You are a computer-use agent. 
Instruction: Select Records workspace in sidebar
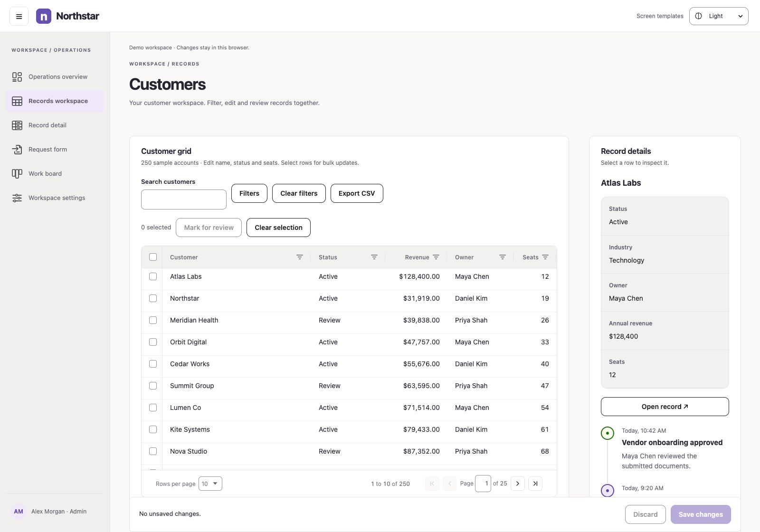click(55, 101)
